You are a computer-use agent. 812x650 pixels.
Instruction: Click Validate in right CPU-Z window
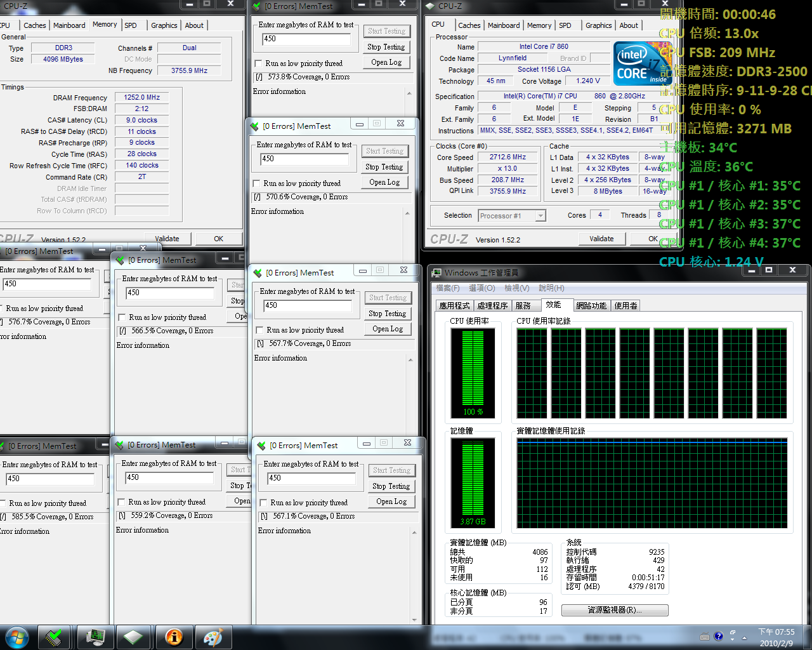(601, 239)
